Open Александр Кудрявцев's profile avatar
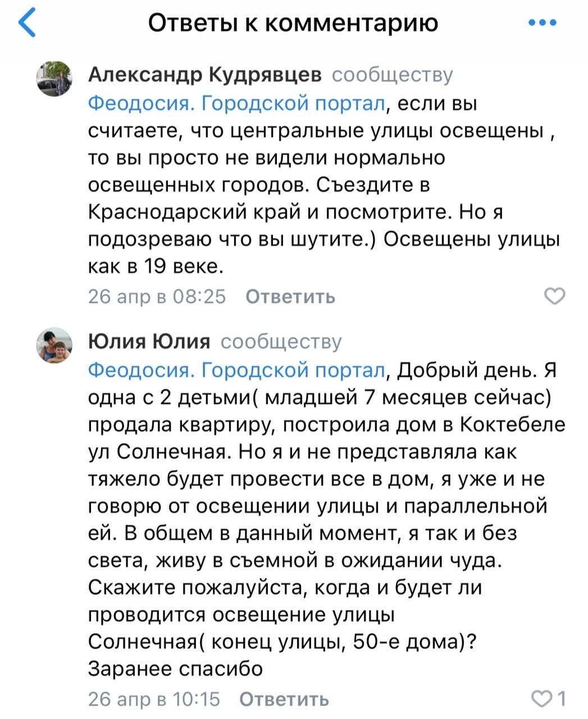This screenshot has height=719, width=588. pos(54,79)
